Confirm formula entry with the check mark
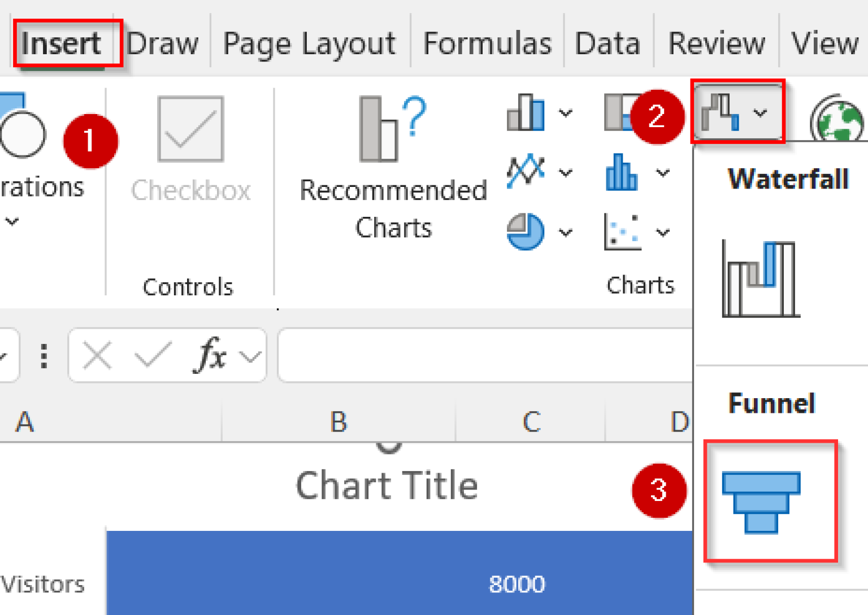 [x=150, y=356]
